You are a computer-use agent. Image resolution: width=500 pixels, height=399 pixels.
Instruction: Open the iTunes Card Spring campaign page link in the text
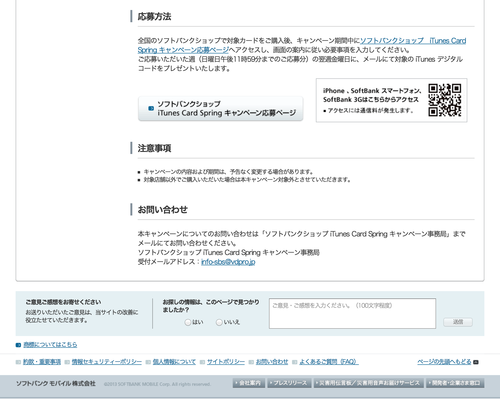point(413,41)
